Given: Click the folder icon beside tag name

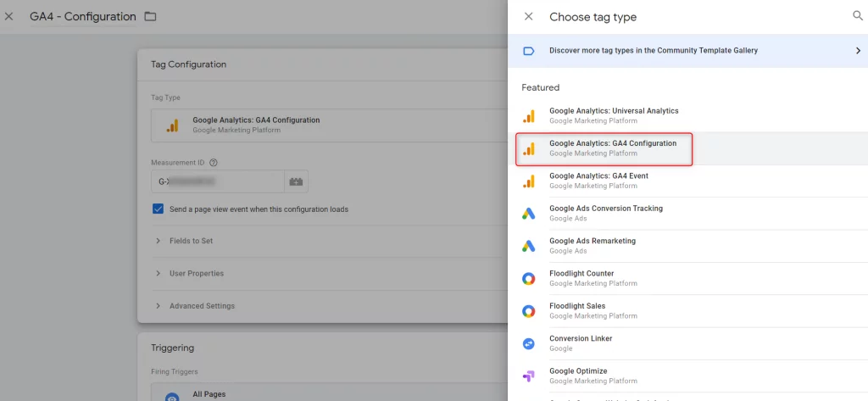Looking at the screenshot, I should tap(150, 17).
